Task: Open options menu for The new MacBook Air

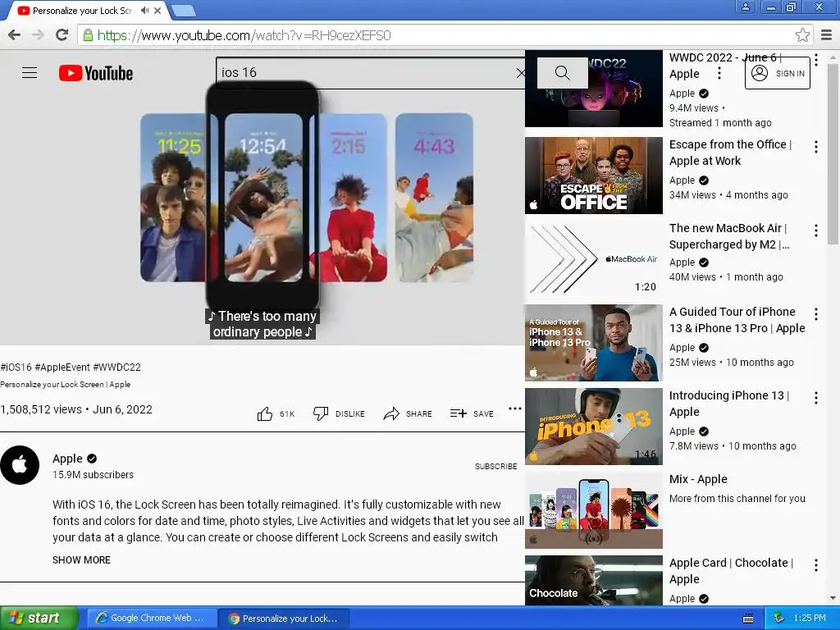Action: (816, 231)
